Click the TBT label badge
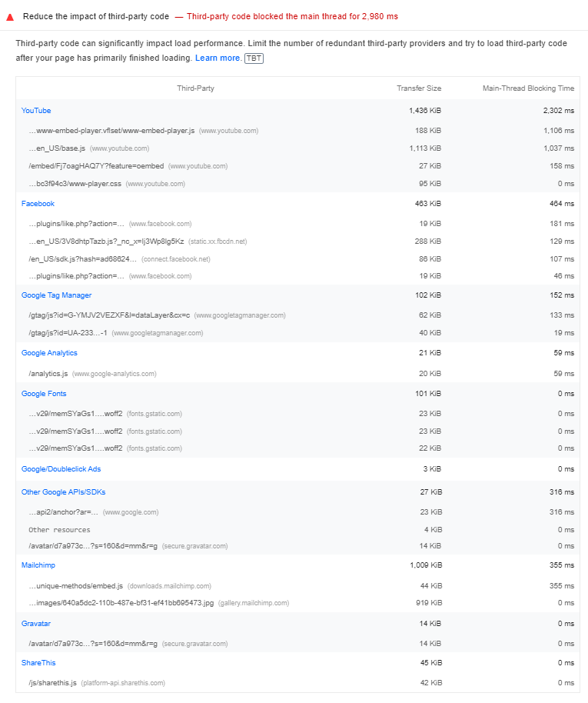Screen dimensions: 588x703 click(254, 58)
